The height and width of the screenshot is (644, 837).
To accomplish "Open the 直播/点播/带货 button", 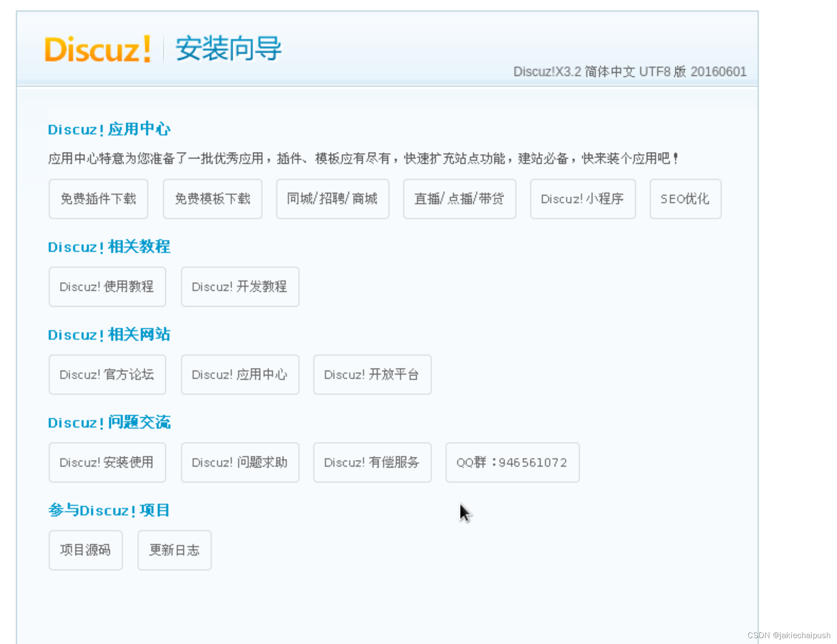I will click(x=460, y=199).
